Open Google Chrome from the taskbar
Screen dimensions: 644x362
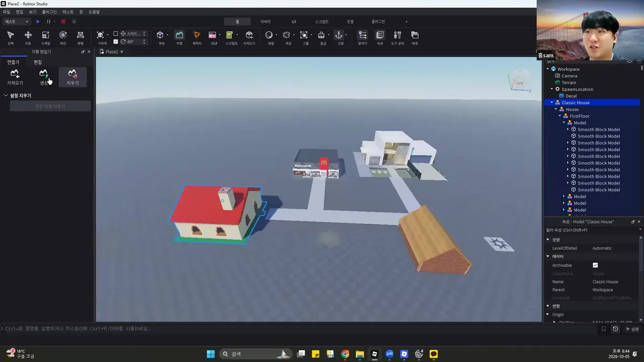pyautogui.click(x=345, y=354)
